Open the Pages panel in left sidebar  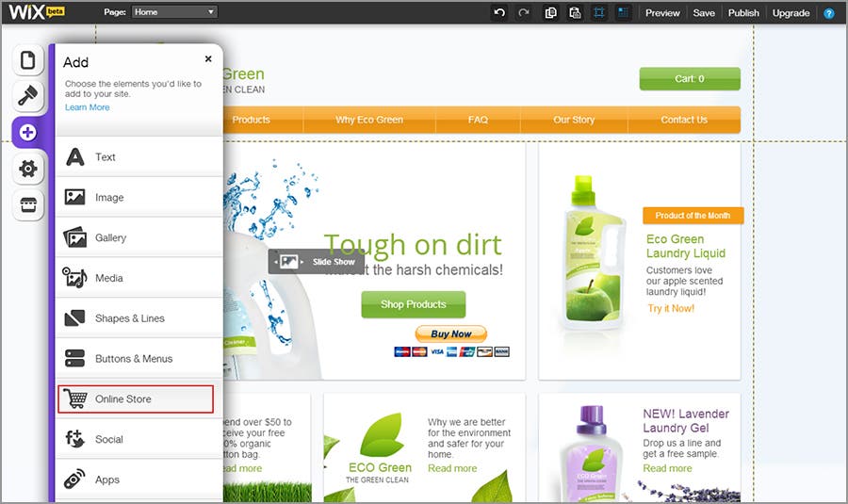point(28,61)
